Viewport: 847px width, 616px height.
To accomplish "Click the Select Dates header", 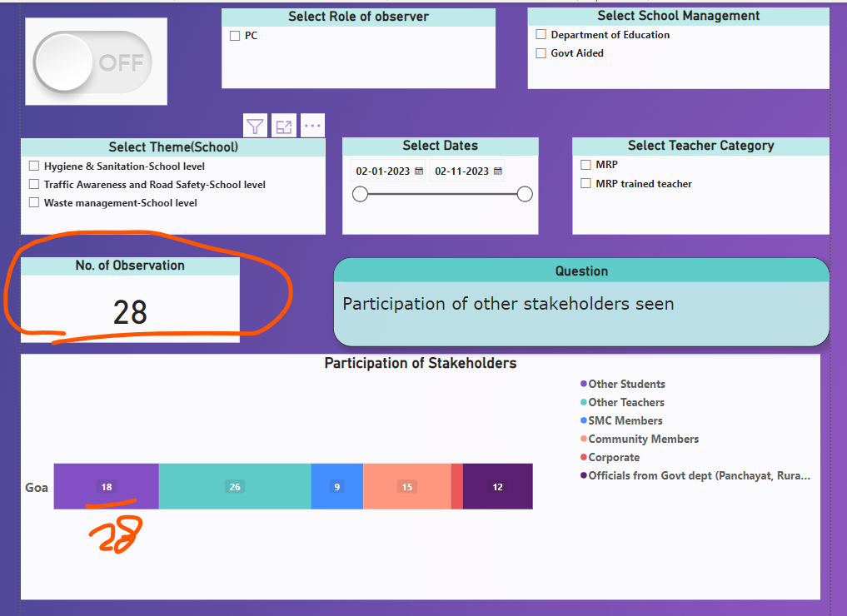I will [441, 146].
